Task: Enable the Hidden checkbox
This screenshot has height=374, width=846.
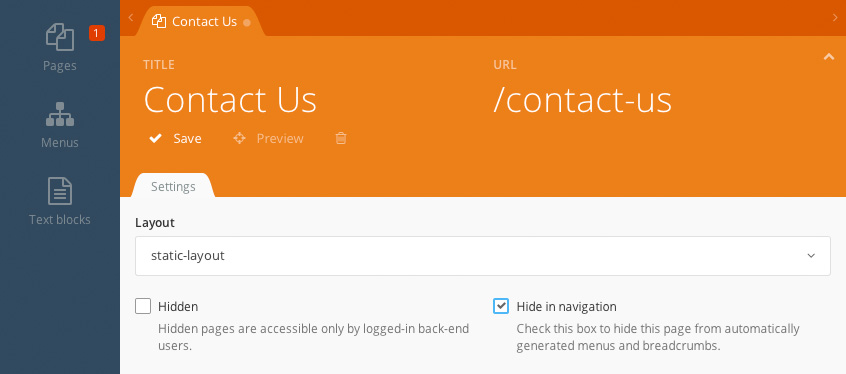Action: [x=143, y=306]
